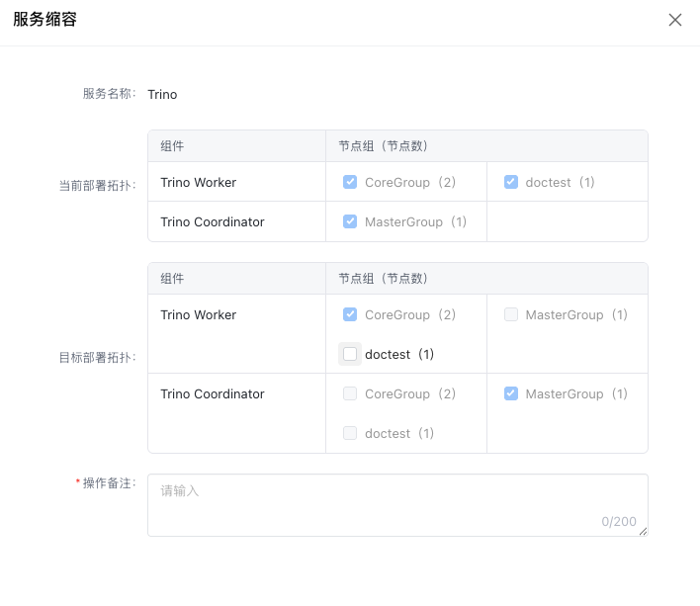Click the 0/200 character counter
This screenshot has width=700, height=606.
(619, 521)
